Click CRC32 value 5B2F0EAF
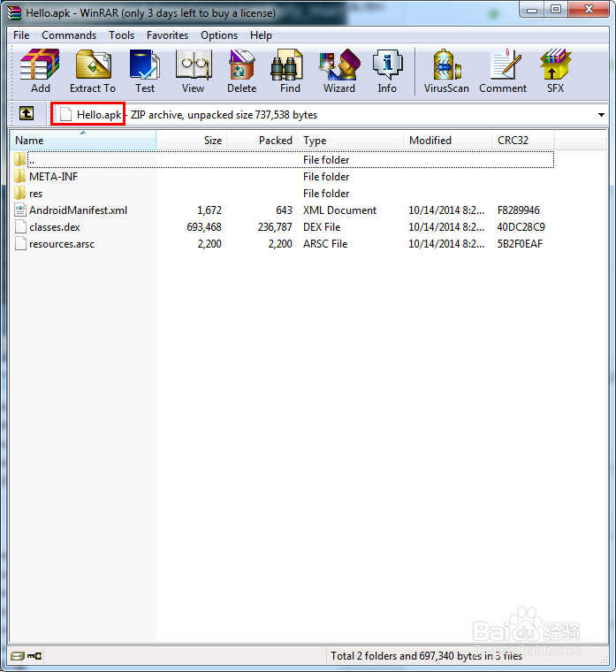Image resolution: width=616 pixels, height=672 pixels. (520, 244)
